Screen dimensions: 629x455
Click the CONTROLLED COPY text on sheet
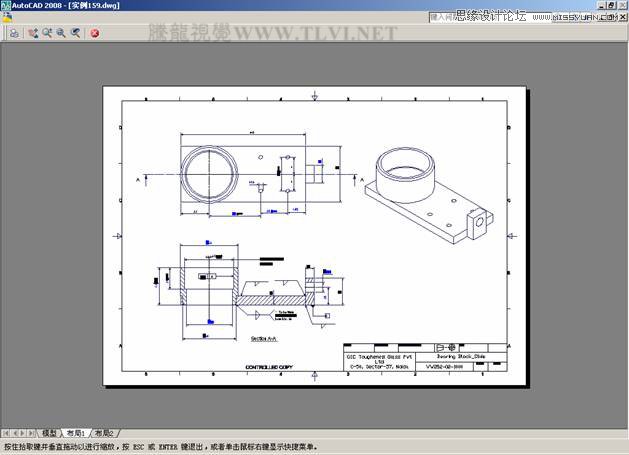pyautogui.click(x=272, y=368)
